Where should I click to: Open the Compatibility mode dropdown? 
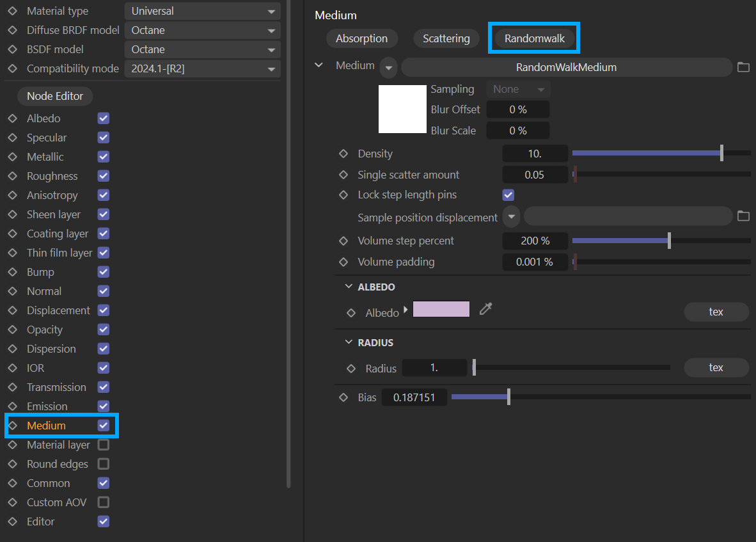pos(201,68)
